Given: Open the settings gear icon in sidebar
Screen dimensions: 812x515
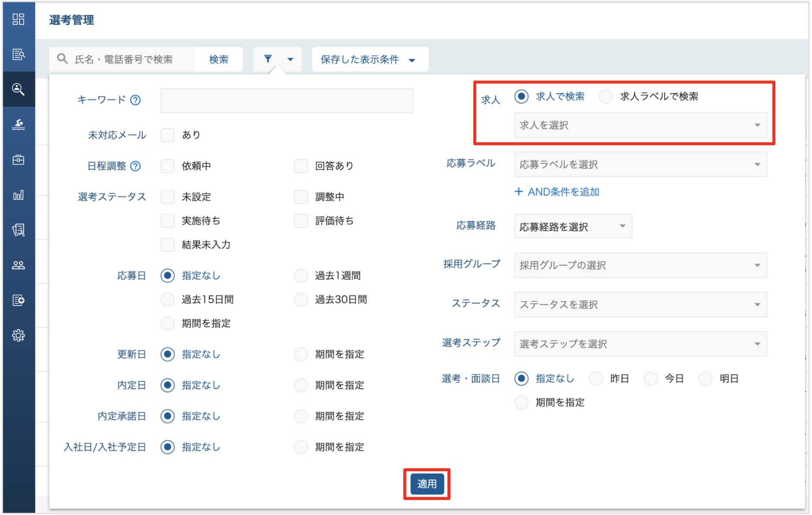Looking at the screenshot, I should [18, 335].
